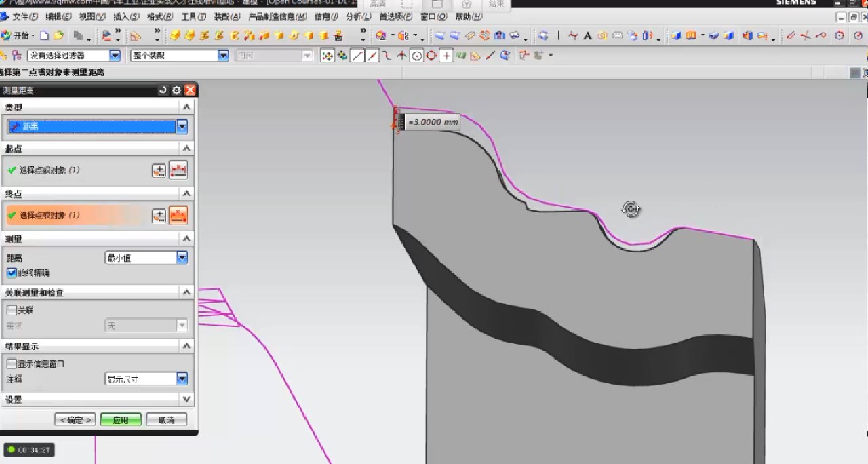Check the 显示信息窗口 option
The height and width of the screenshot is (464, 868).
12,364
